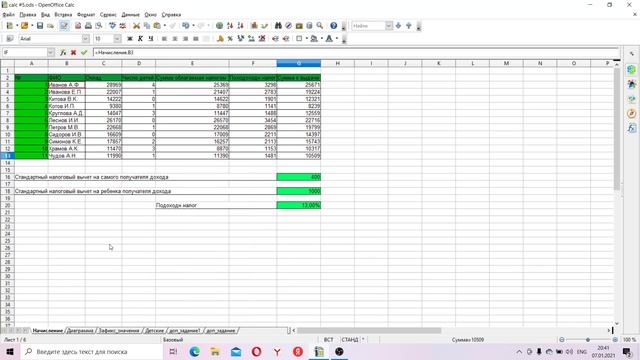The image size is (640, 360).
Task: Toggle Bold formatting
Action: [130, 38]
